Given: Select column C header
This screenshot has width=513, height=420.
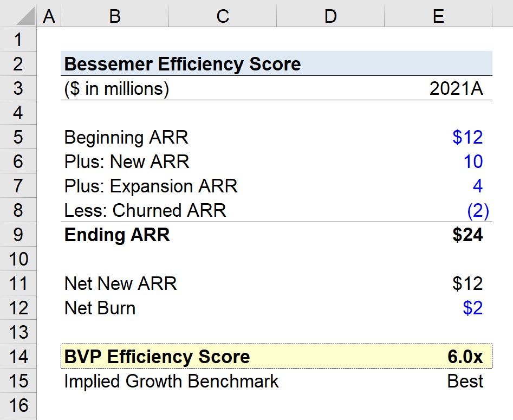Looking at the screenshot, I should [223, 16].
